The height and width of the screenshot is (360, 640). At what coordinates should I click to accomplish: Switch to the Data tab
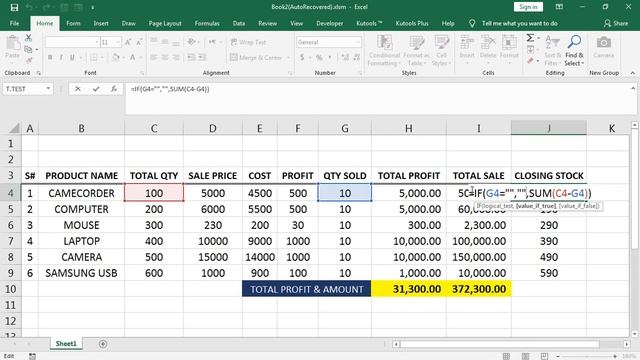pyautogui.click(x=239, y=24)
